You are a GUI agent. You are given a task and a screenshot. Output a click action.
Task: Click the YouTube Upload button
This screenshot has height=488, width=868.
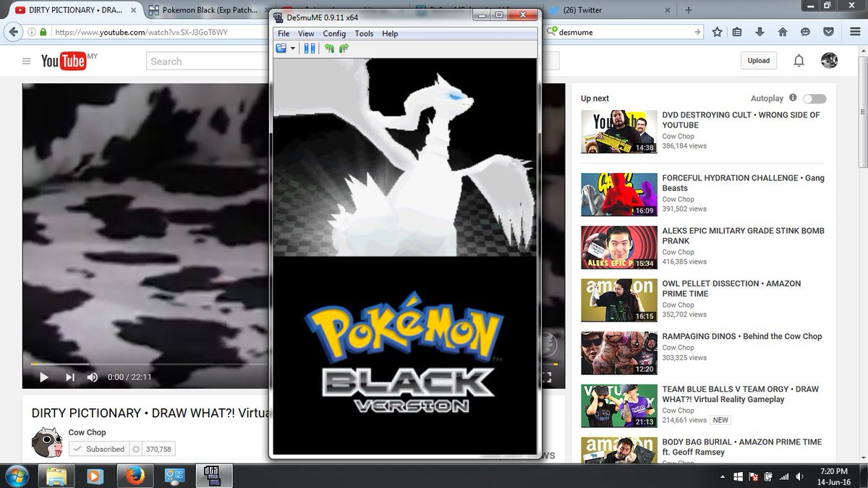tap(759, 61)
